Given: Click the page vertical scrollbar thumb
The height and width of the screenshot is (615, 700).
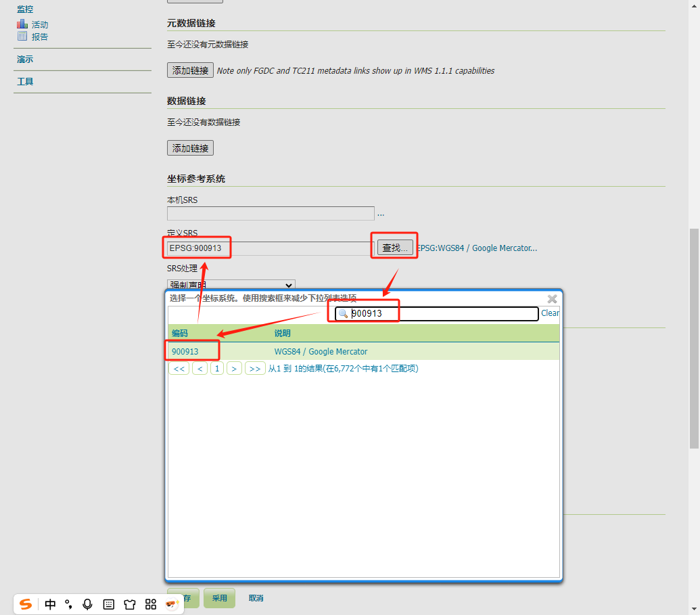Looking at the screenshot, I should [x=694, y=338].
